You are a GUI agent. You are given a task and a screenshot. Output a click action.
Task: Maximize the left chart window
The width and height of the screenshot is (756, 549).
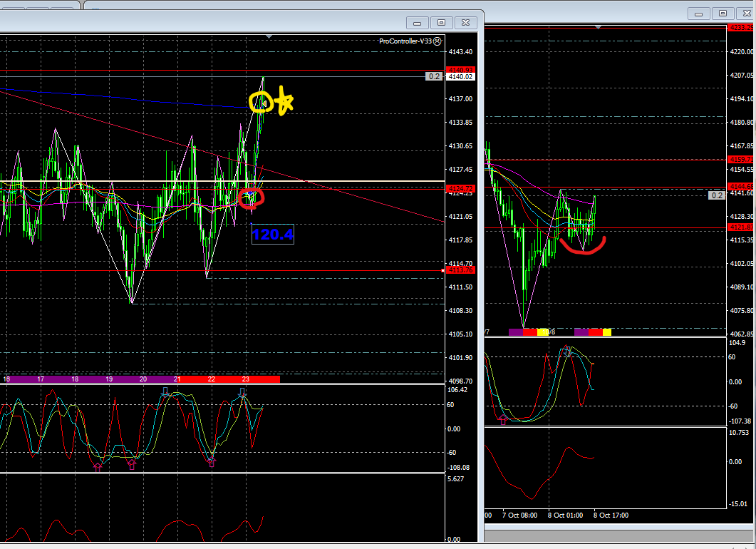(x=441, y=23)
